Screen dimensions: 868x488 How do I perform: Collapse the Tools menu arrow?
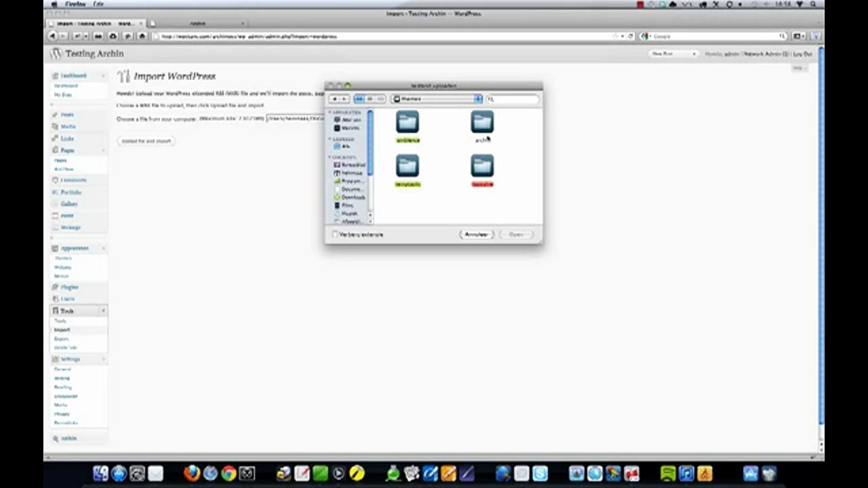point(103,310)
